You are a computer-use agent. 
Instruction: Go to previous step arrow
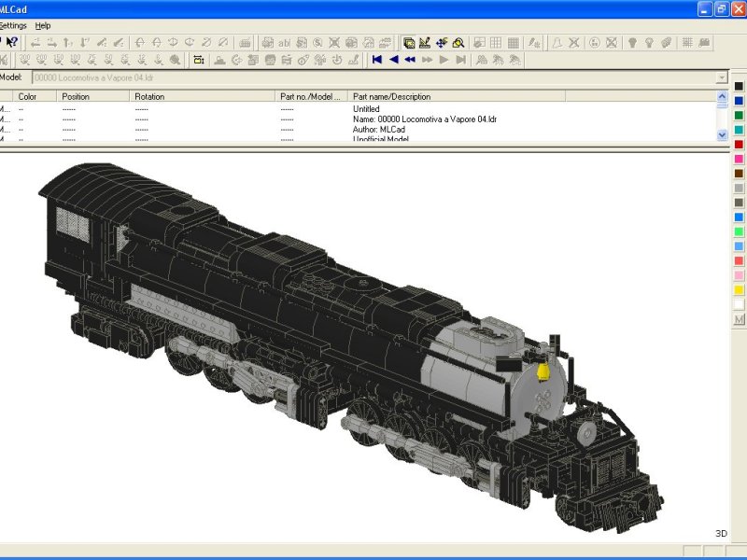pos(393,60)
